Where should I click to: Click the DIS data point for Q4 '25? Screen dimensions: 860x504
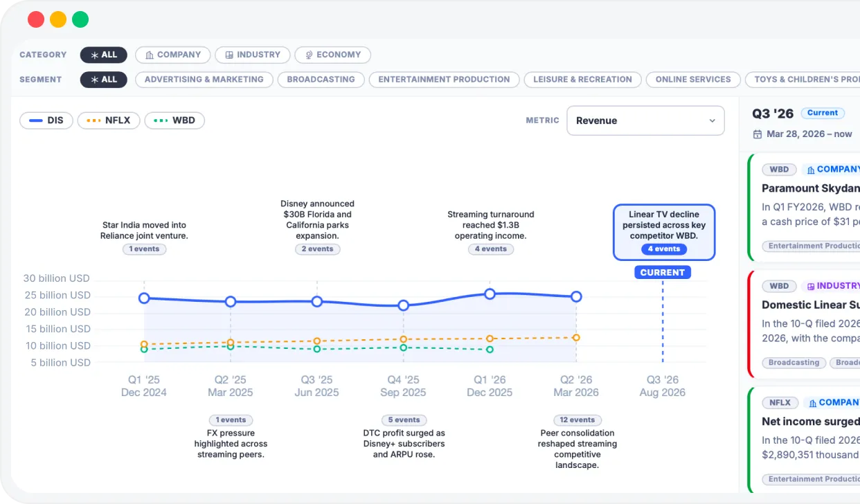click(404, 305)
